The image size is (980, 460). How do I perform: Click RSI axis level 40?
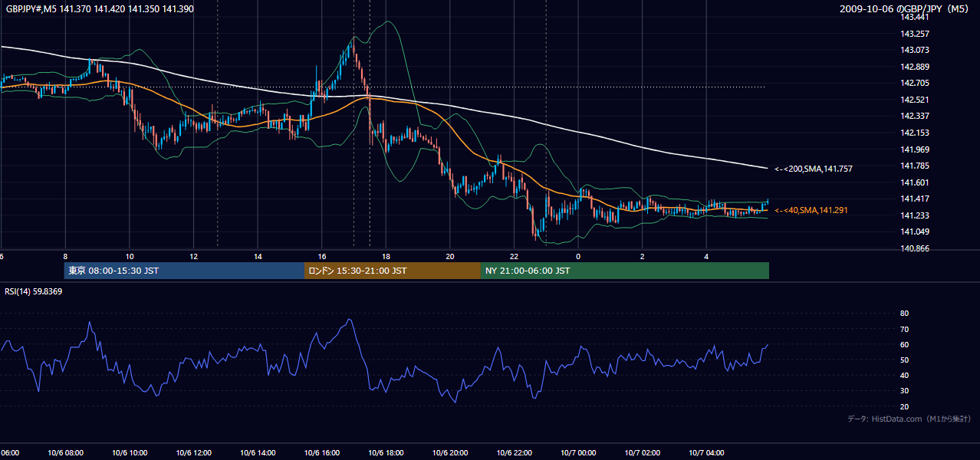904,375
